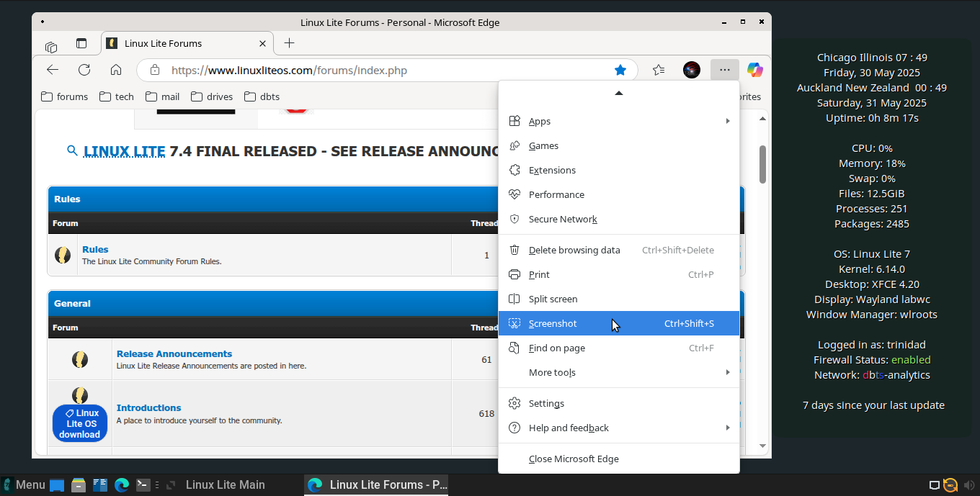Choose Close Microsoft Edge
The width and height of the screenshot is (980, 496).
click(619, 459)
